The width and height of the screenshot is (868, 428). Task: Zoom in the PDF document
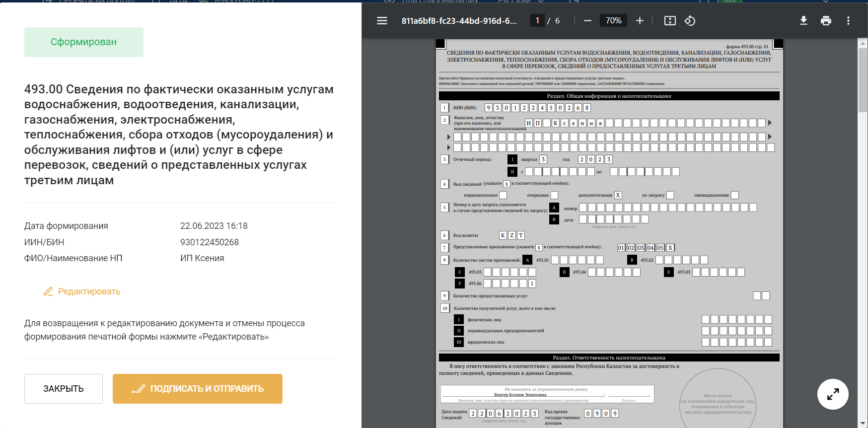(x=640, y=21)
